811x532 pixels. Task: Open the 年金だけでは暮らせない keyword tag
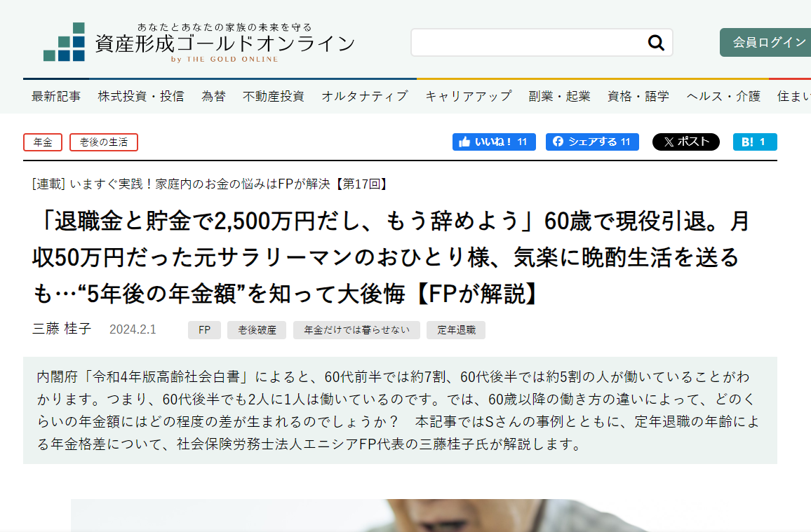coord(356,330)
